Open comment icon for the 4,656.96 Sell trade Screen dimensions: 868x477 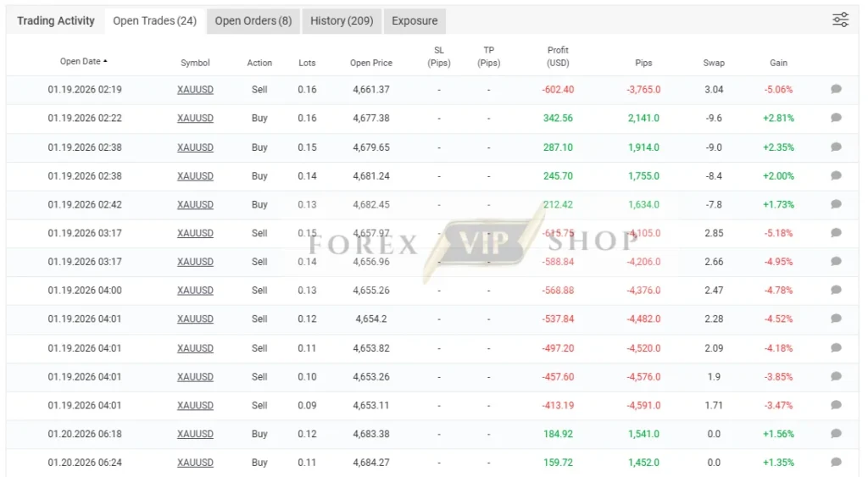(836, 262)
